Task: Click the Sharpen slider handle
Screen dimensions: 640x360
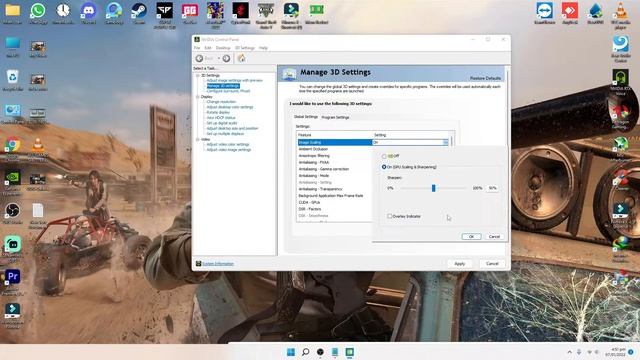Action: pos(433,188)
